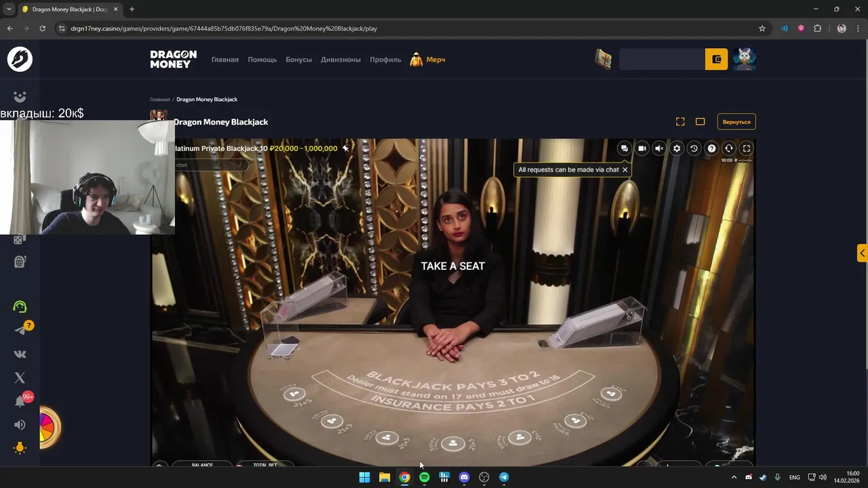Open VK link in sidebar
The image size is (868, 488).
[20, 354]
